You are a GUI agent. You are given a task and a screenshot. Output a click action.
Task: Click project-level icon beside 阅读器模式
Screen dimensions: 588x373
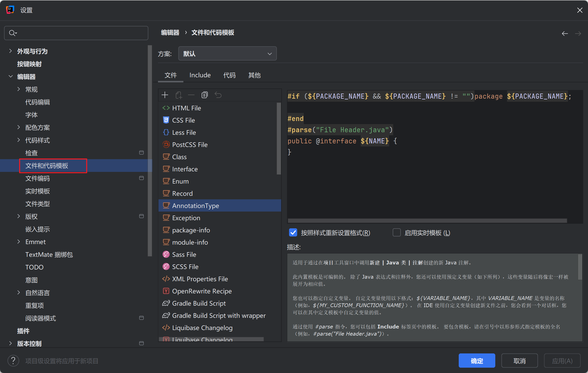(141, 318)
